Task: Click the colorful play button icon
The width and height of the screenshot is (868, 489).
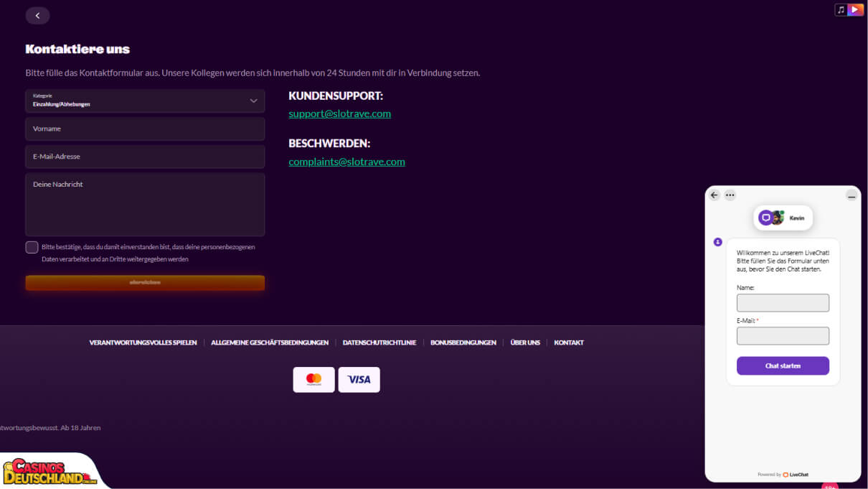Action: point(855,9)
